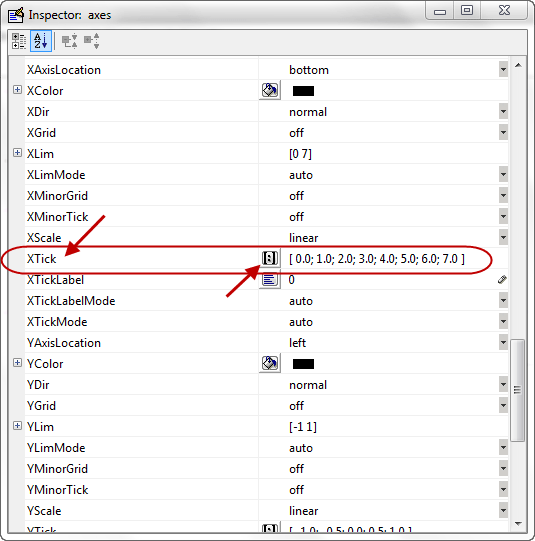Click XDir value 'normal'
Viewport: 535px width, 541px height.
pyautogui.click(x=308, y=112)
